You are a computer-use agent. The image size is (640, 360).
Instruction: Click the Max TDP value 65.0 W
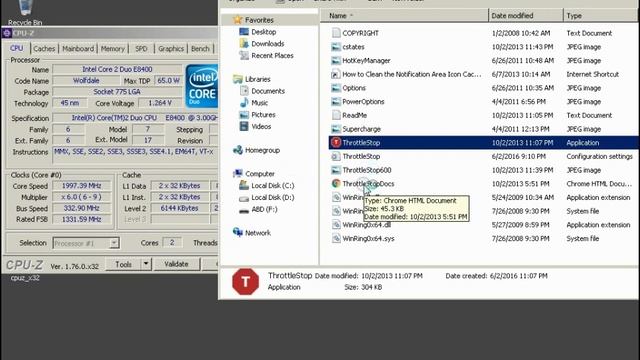[169, 81]
